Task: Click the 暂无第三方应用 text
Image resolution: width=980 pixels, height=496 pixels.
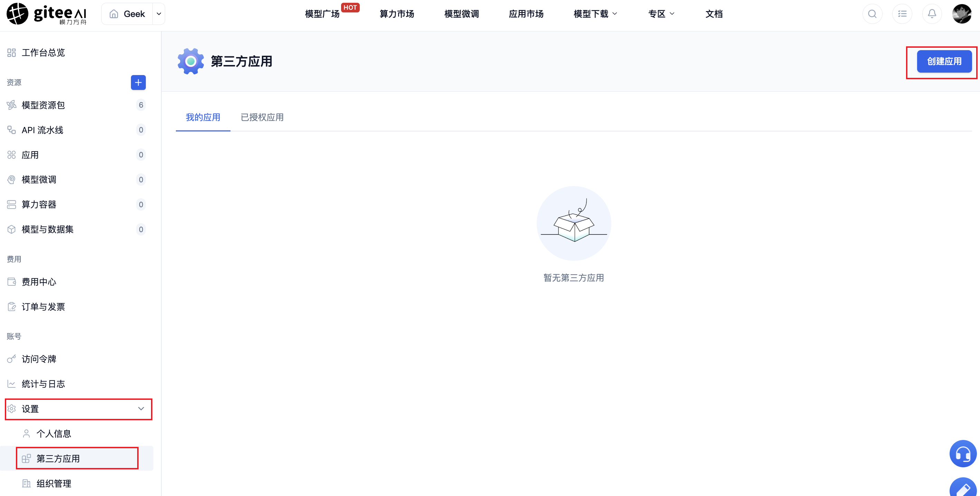Action: click(x=574, y=278)
